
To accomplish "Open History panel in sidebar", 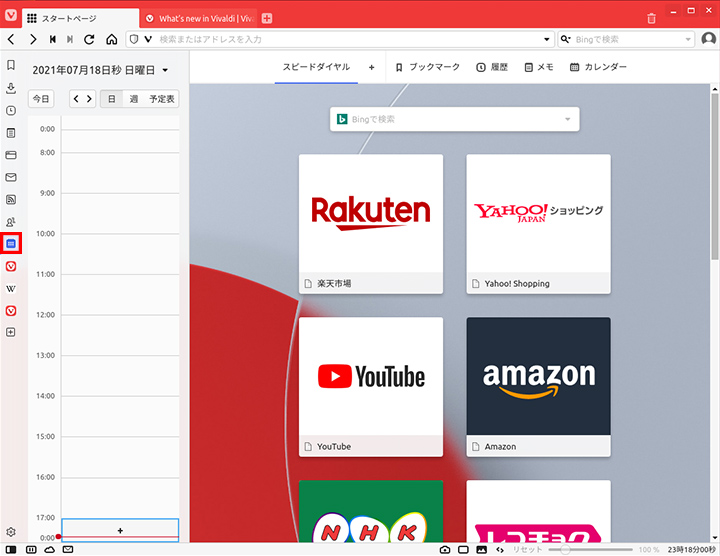I will point(11,111).
